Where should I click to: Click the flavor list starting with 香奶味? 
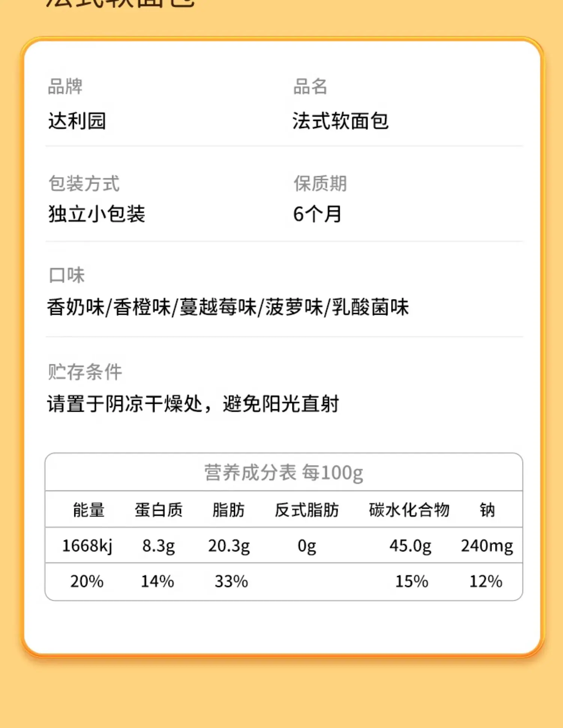click(228, 307)
